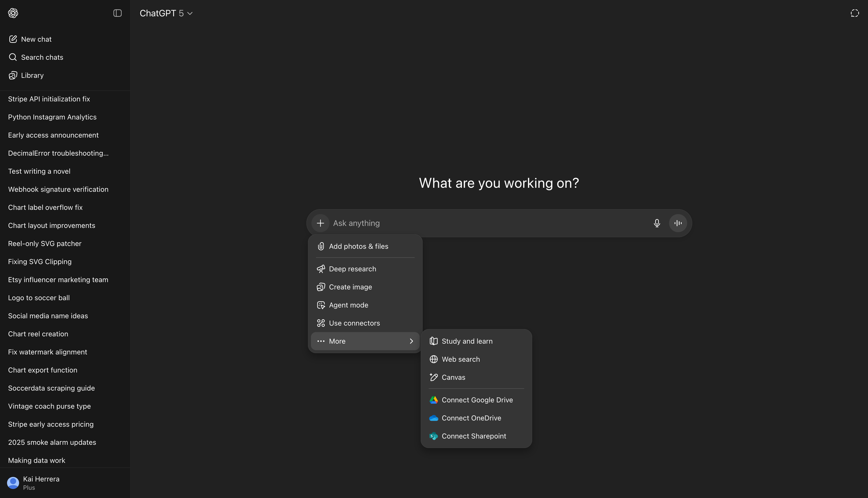Viewport: 868px width, 498px height.
Task: Click the plus attachment button
Action: click(x=320, y=223)
